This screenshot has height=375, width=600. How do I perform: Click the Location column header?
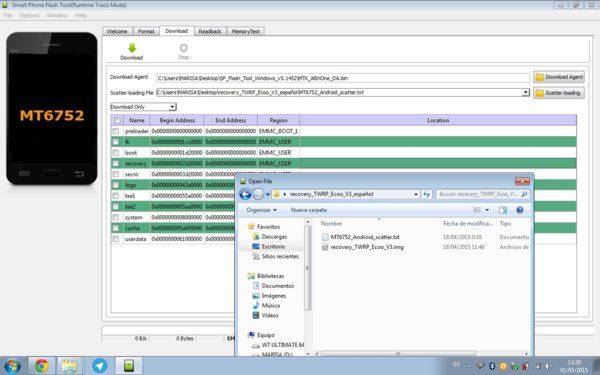coord(438,120)
